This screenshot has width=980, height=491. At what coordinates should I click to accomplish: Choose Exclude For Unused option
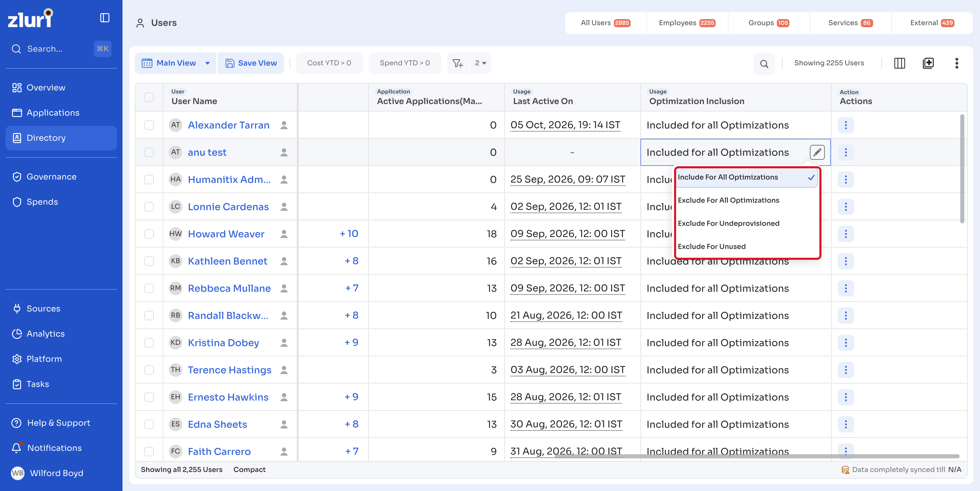[x=746, y=246]
